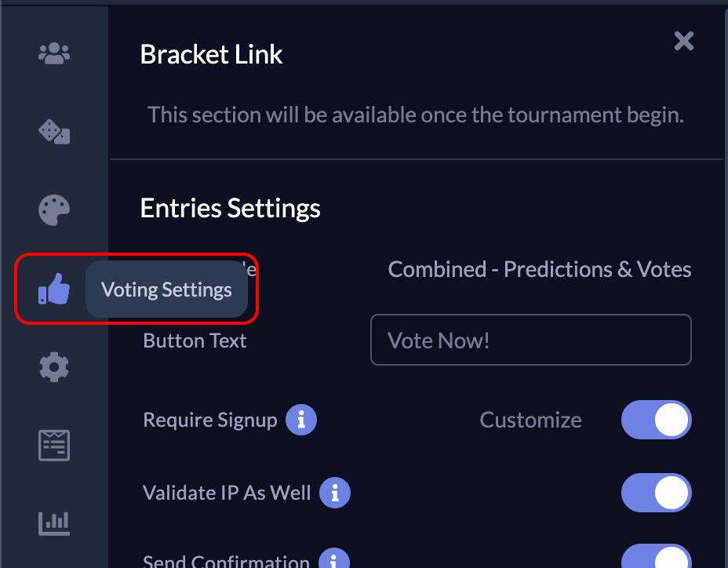Image resolution: width=728 pixels, height=568 pixels.
Task: Select the dice bracket seeding icon
Action: (x=53, y=132)
